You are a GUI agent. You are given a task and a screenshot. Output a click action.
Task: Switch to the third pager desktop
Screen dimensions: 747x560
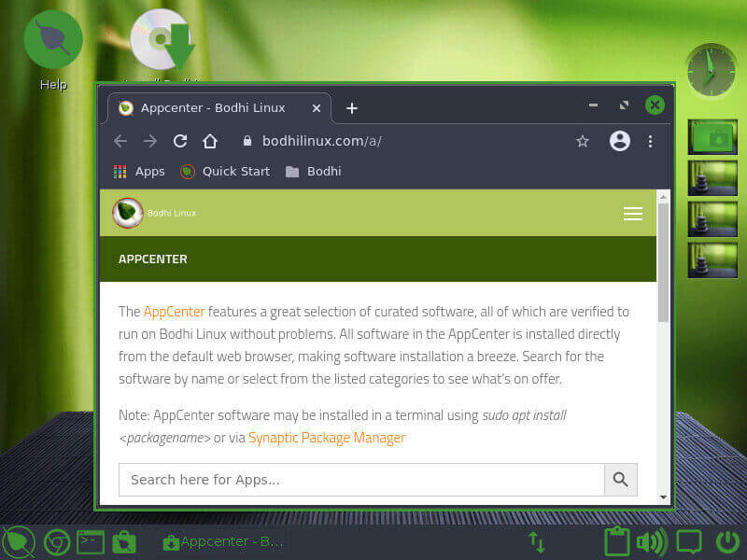coord(712,219)
